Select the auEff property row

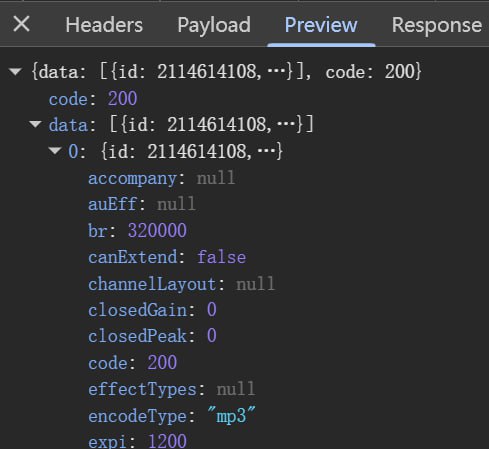[x=142, y=204]
